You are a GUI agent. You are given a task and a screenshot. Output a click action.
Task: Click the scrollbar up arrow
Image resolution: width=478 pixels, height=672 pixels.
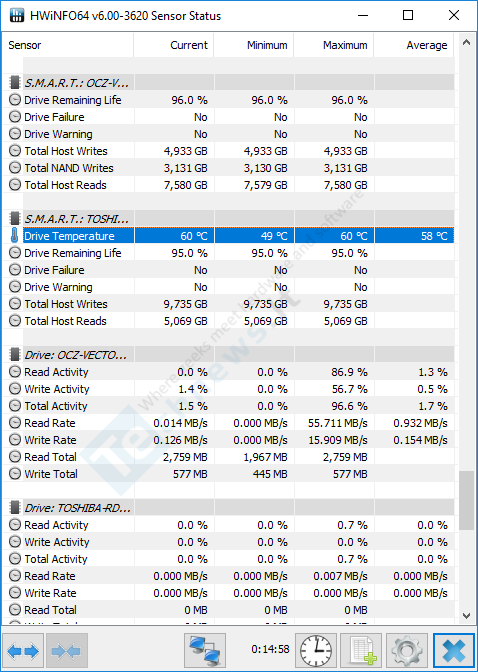(x=466, y=42)
